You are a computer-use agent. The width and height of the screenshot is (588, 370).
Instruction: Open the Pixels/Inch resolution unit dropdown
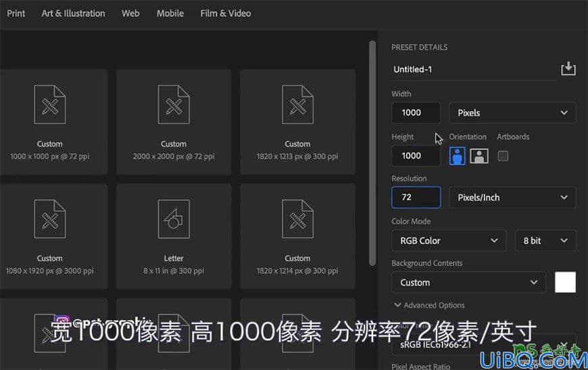(x=512, y=198)
